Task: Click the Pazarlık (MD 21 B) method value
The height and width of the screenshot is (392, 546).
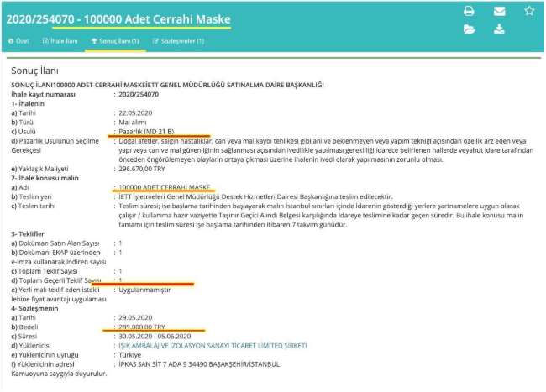Action: click(x=152, y=130)
